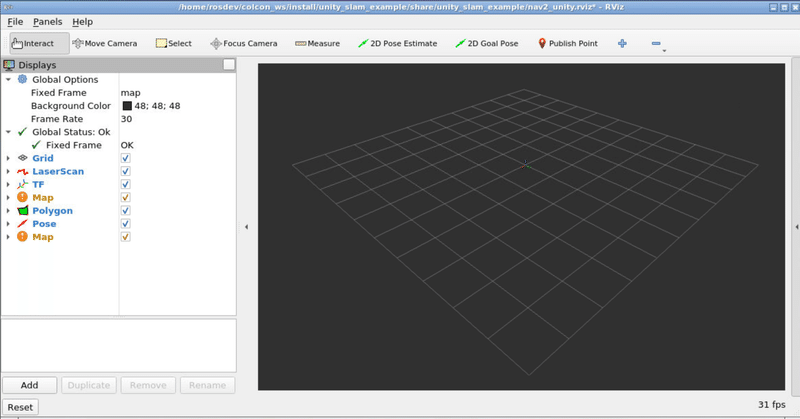This screenshot has height=419, width=800.
Task: Activate the Focus Camera tool
Action: click(244, 43)
